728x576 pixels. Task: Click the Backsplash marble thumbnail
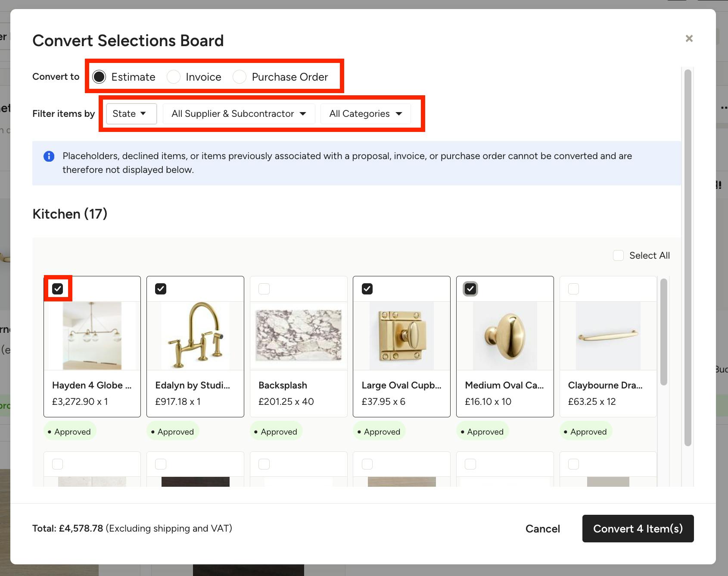[x=299, y=335]
